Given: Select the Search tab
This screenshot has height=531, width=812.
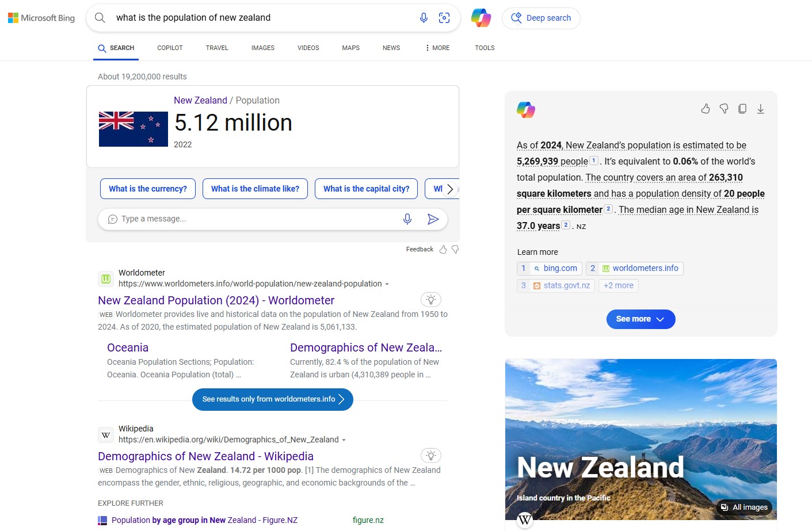Looking at the screenshot, I should click(116, 48).
